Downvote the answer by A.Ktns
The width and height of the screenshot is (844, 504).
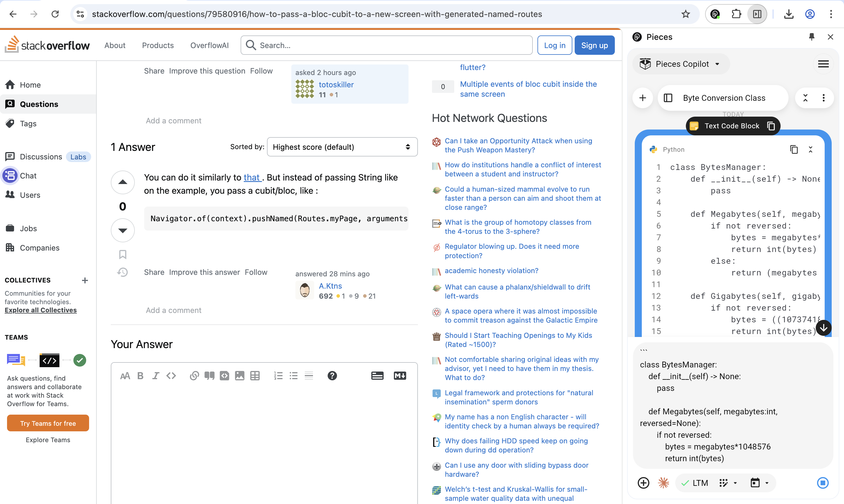pyautogui.click(x=122, y=230)
